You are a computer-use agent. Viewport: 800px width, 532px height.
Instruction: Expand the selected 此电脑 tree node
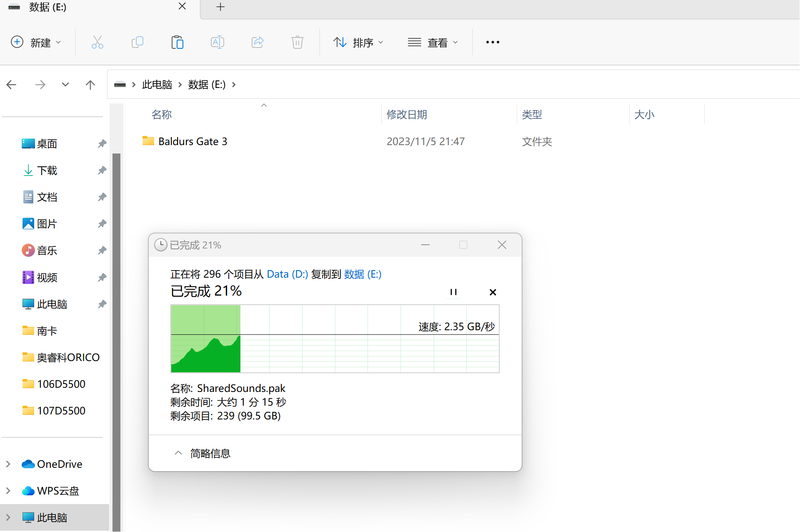coord(8,517)
